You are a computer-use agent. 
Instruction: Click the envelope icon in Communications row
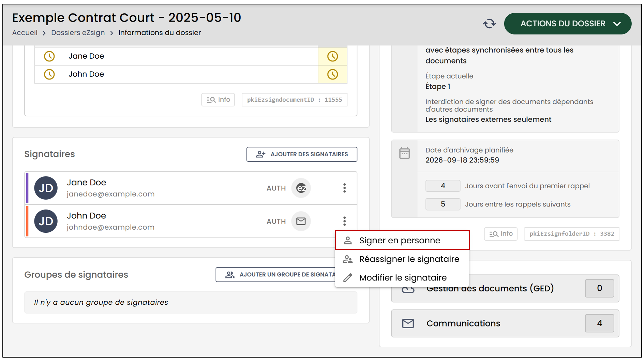click(408, 323)
